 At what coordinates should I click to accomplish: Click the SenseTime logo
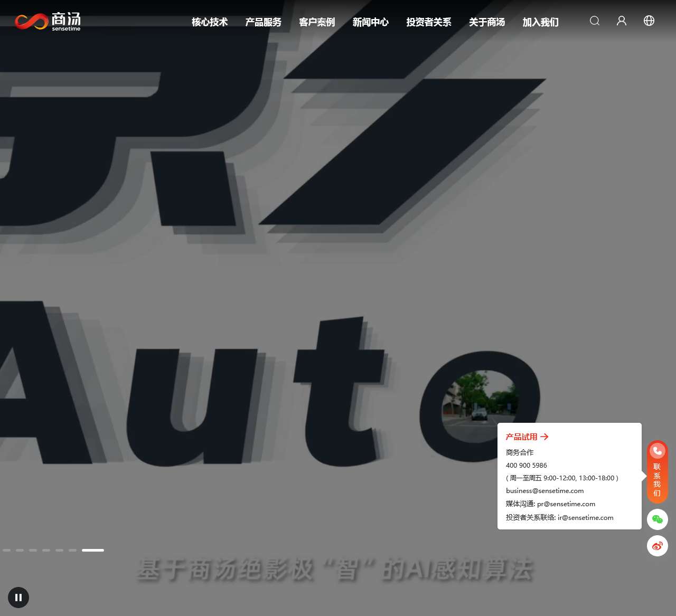click(x=48, y=22)
